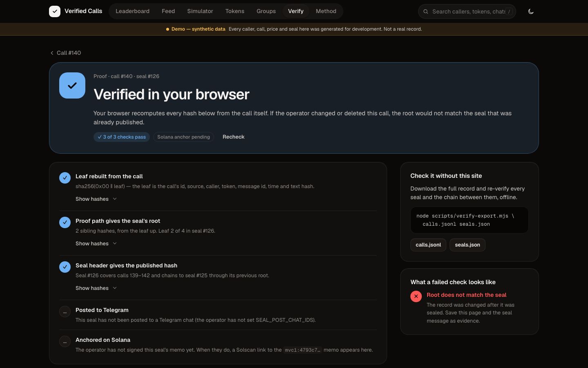This screenshot has width=588, height=368.
Task: Toggle the dark mode moon icon
Action: [531, 11]
